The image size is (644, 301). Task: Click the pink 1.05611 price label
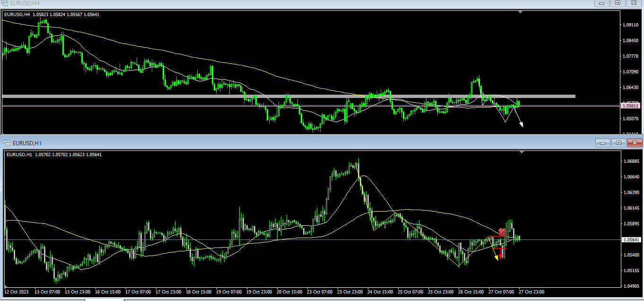631,106
